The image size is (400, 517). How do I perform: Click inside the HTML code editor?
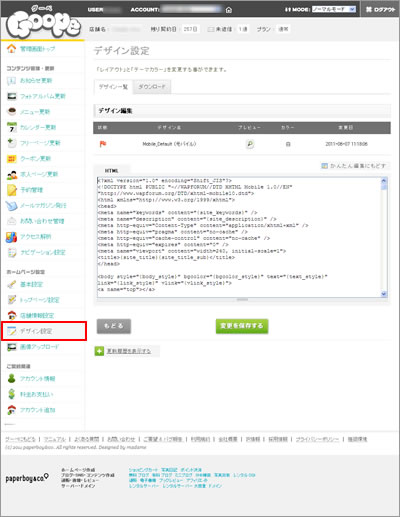(x=239, y=237)
